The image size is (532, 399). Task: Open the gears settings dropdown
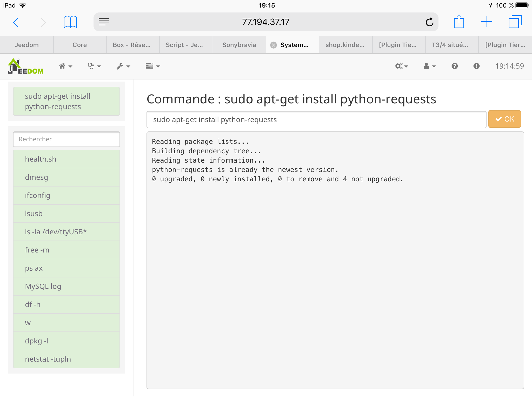[402, 66]
